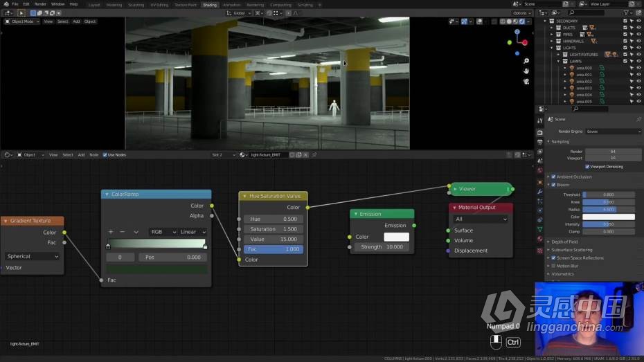Click the outliner filter funnel icon

click(627, 13)
